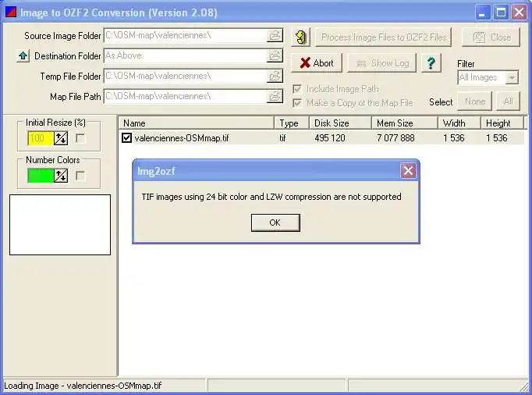Toggle the Number Colors checkbox

click(80, 176)
